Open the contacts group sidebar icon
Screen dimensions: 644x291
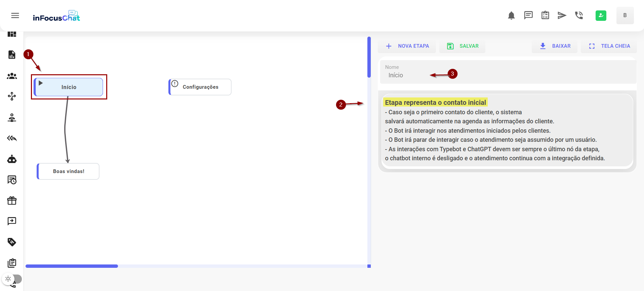click(12, 76)
